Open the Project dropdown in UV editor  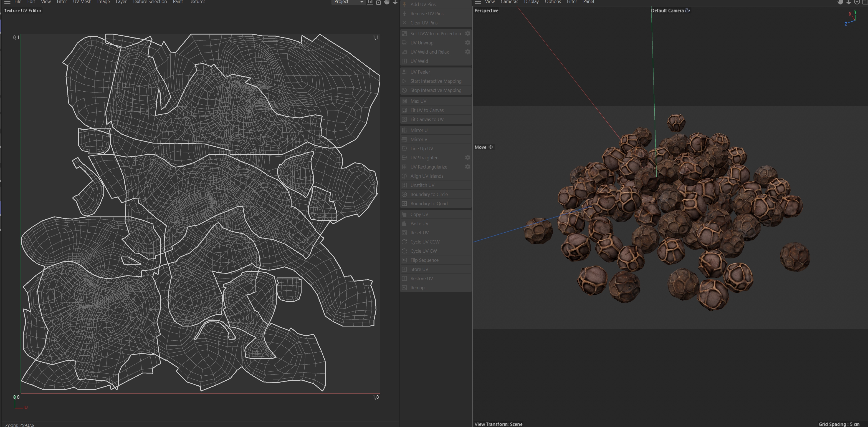pos(348,2)
